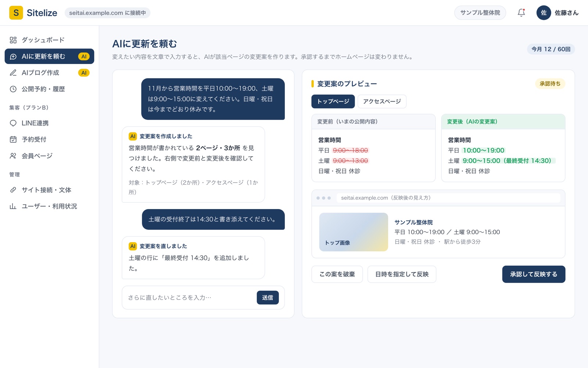
Task: Click struck-through 平日 9:00〜18:00 value
Action: 350,151
